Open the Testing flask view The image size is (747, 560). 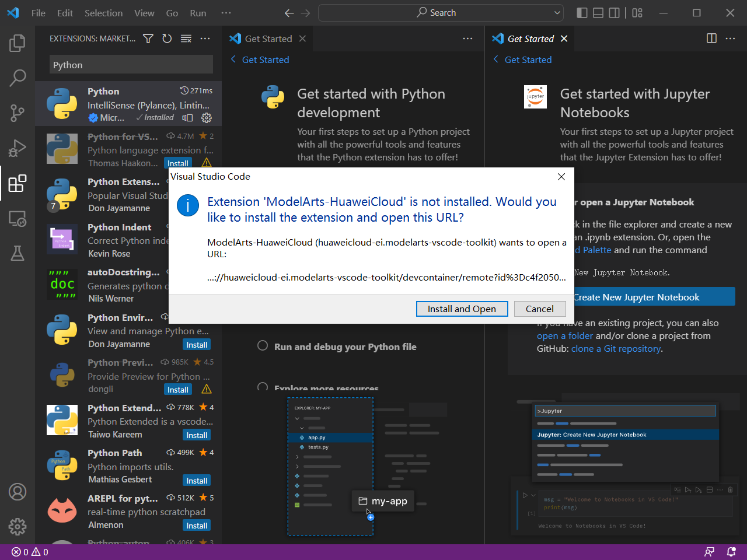coord(18,253)
